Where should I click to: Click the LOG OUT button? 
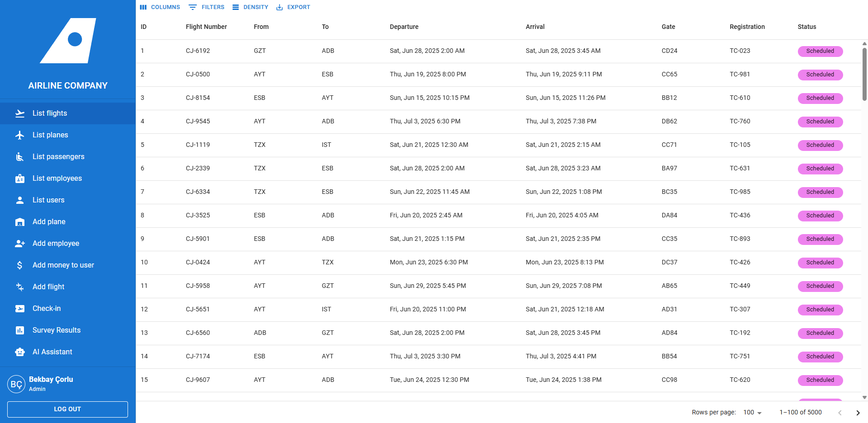coord(67,409)
